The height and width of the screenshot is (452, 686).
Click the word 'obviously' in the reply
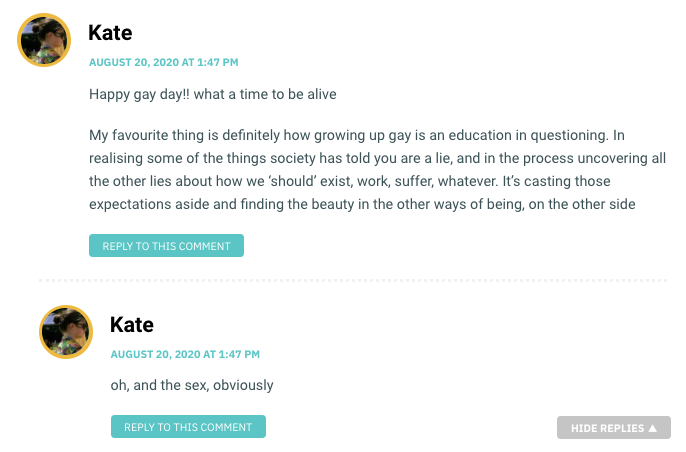pyautogui.click(x=243, y=385)
